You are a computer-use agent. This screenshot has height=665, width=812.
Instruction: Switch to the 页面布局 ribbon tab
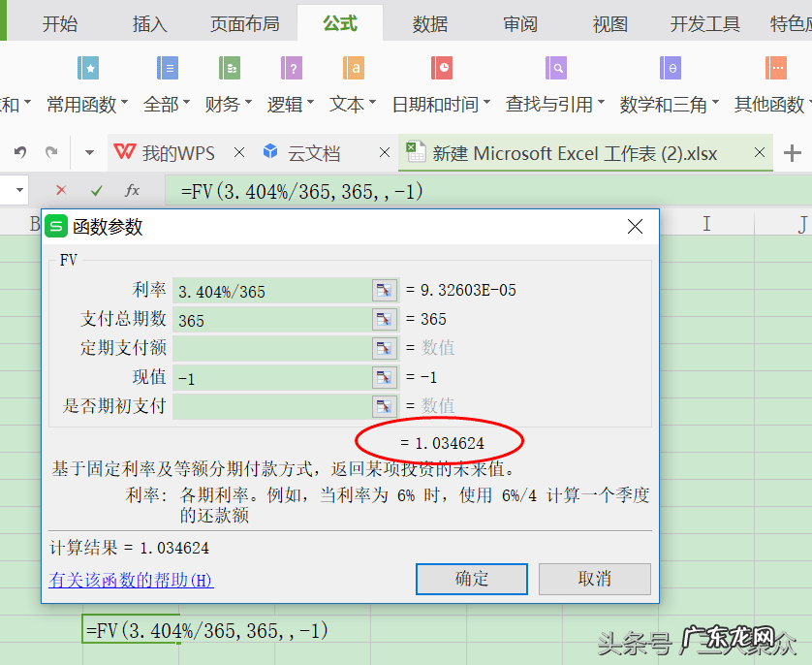[245, 24]
